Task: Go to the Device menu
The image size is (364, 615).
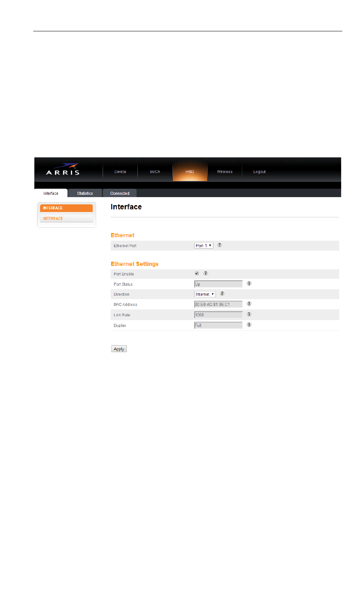Action: [x=120, y=172]
